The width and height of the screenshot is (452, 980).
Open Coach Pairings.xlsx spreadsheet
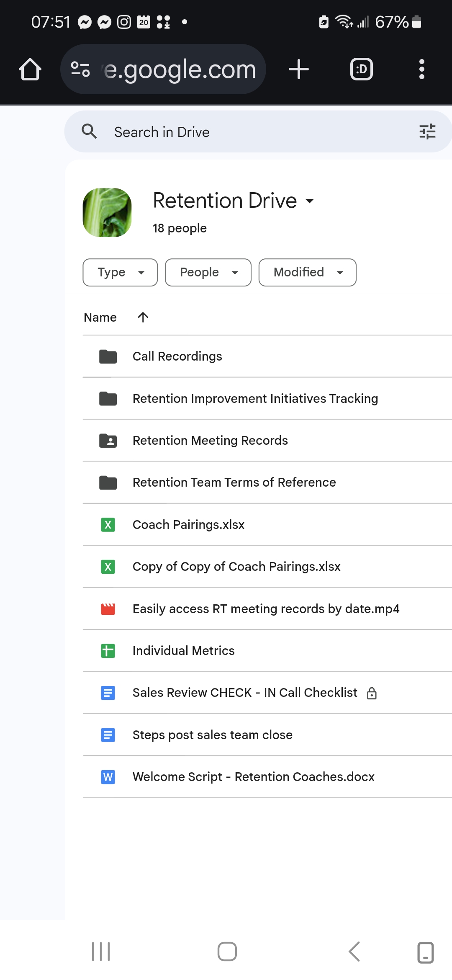188,525
